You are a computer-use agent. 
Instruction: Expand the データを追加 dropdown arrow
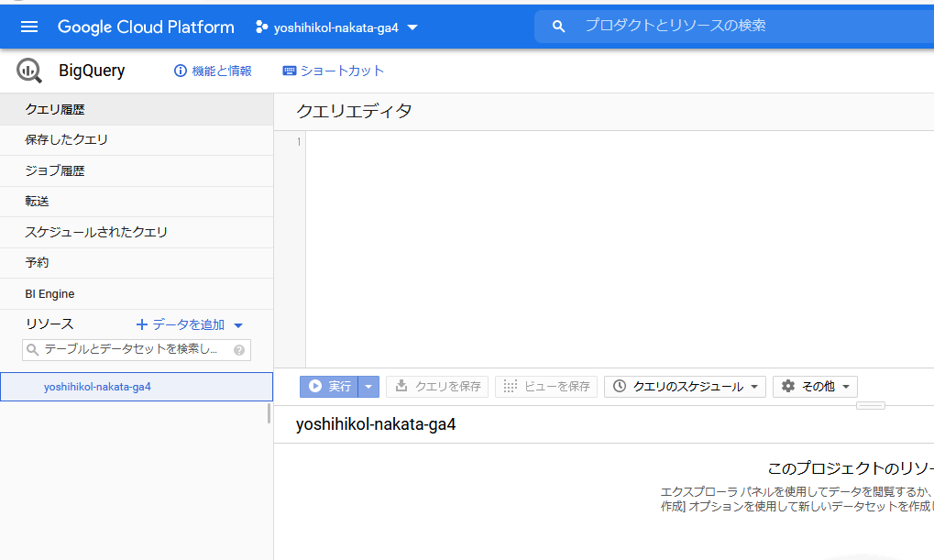(x=238, y=325)
